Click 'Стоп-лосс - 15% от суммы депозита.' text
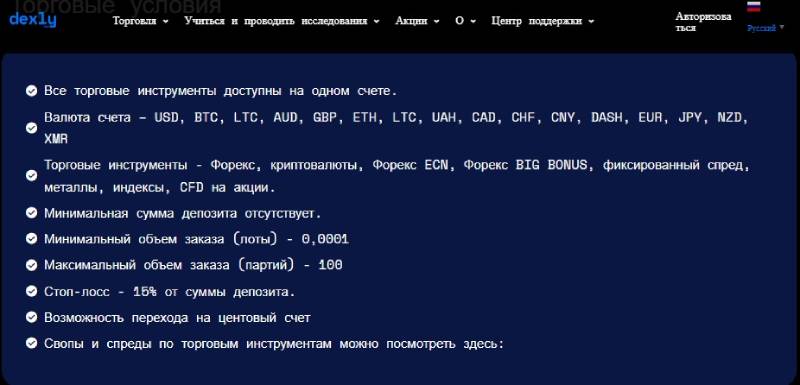Screen dimensions: 800x385 169,292
